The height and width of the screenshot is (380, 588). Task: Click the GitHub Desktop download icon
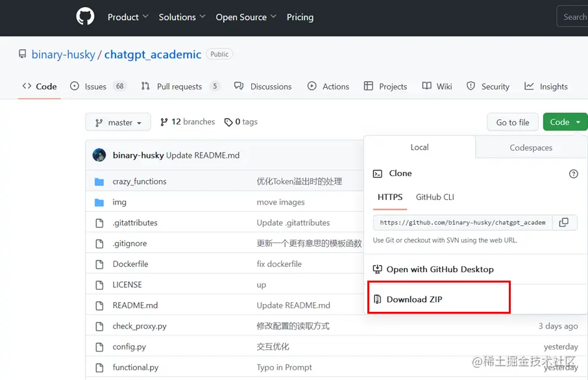point(377,269)
